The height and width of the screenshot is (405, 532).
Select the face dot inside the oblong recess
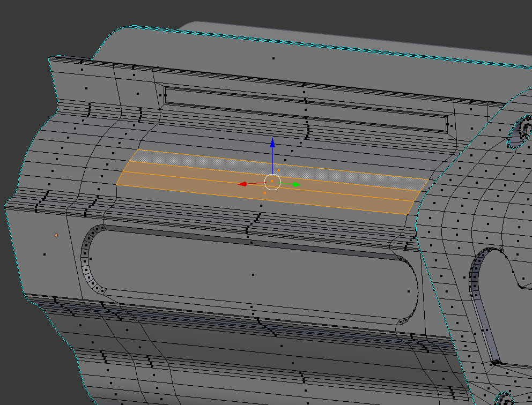tap(253, 275)
